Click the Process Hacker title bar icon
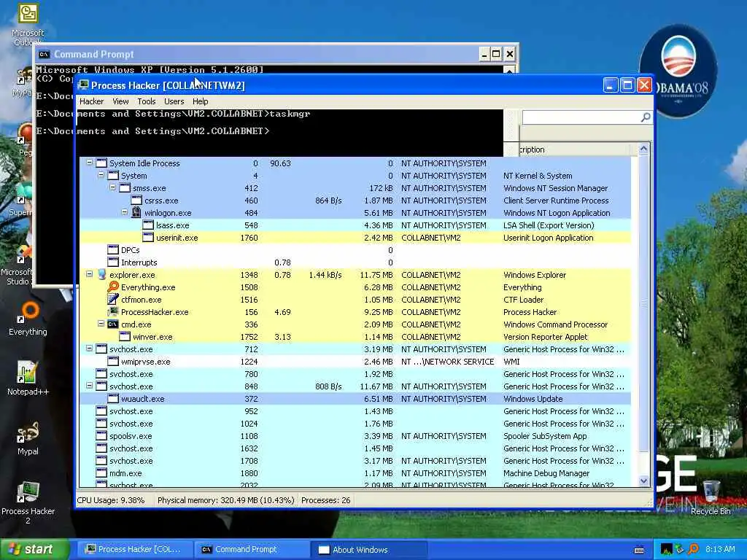This screenshot has width=747, height=560. [84, 85]
